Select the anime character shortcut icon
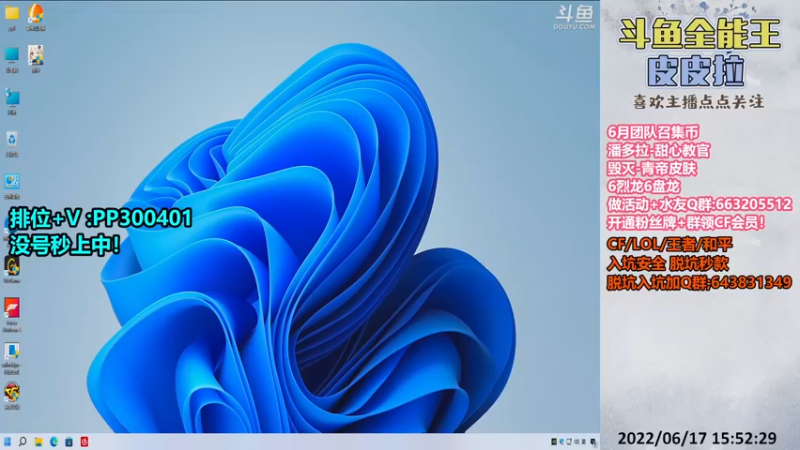This screenshot has width=800, height=450. (x=35, y=55)
